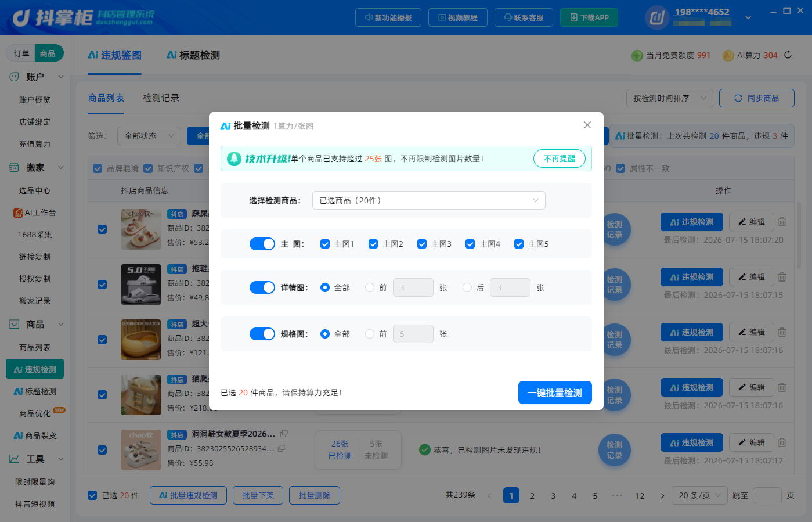The image size is (812, 522).
Task: Delete the product checked at 18:07:16 third row
Action: coord(782,332)
